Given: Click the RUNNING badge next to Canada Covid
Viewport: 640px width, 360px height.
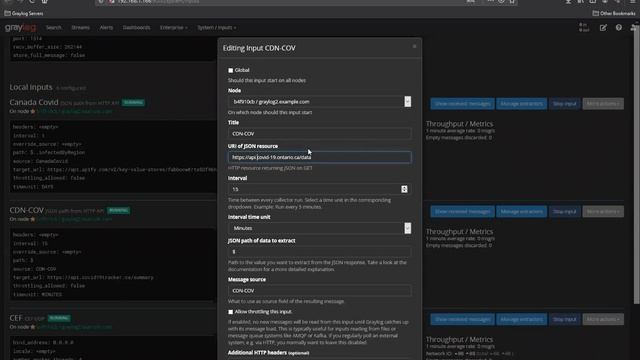Looking at the screenshot, I should (x=133, y=102).
